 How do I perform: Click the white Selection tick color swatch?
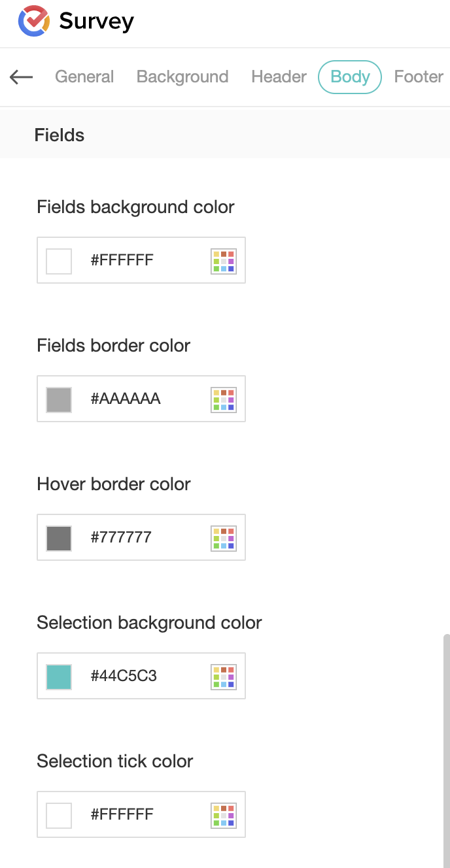coord(59,815)
